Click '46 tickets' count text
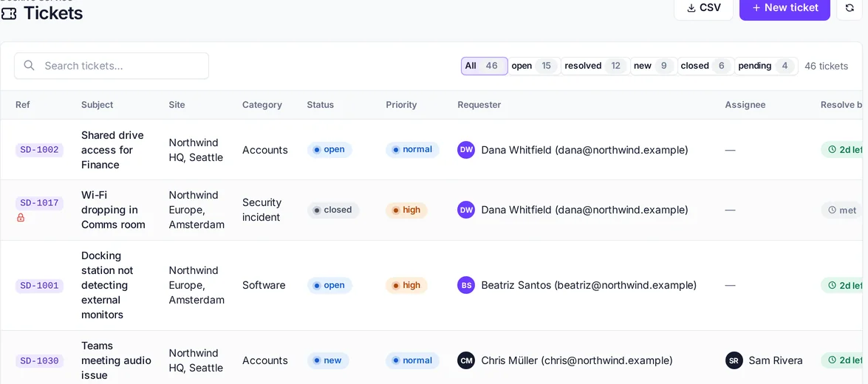This screenshot has height=384, width=868. coord(826,66)
